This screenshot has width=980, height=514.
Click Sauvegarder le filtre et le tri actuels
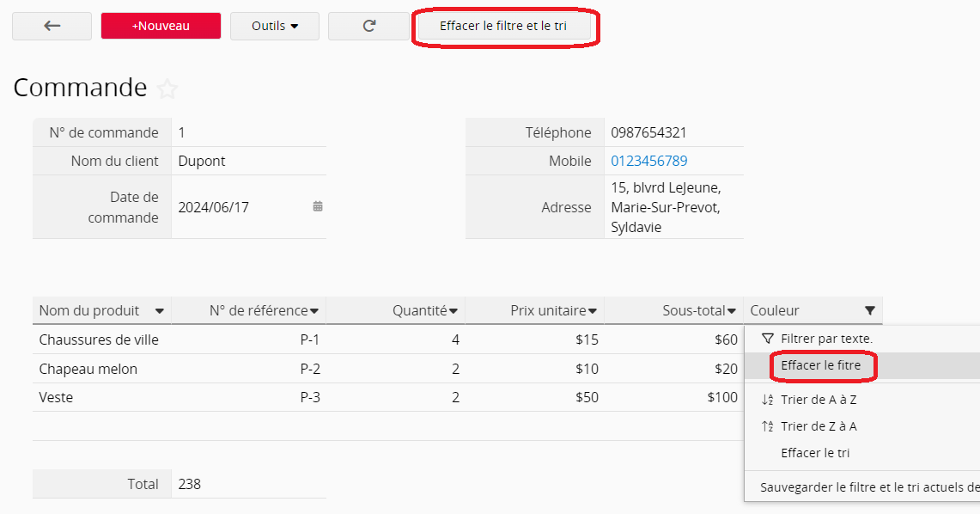(x=861, y=487)
